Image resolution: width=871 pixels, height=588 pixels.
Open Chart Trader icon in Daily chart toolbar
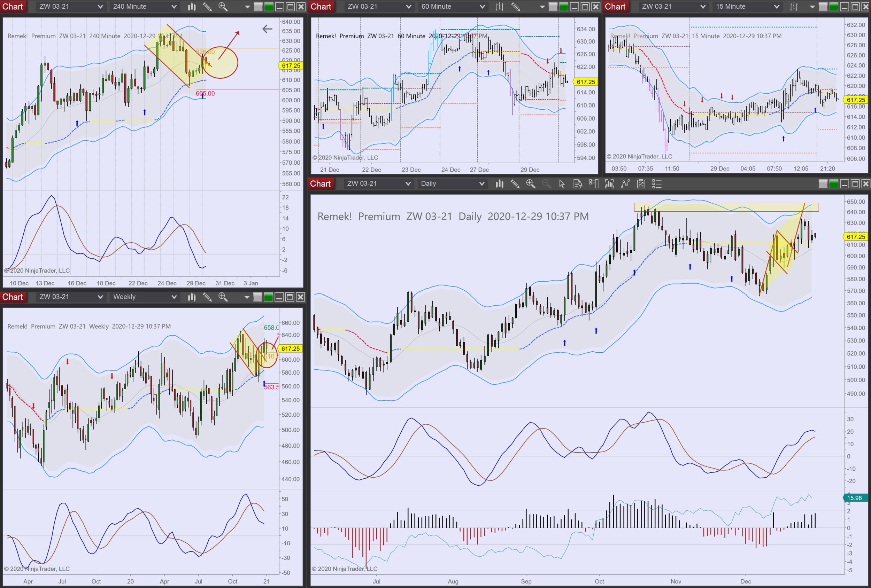point(594,184)
